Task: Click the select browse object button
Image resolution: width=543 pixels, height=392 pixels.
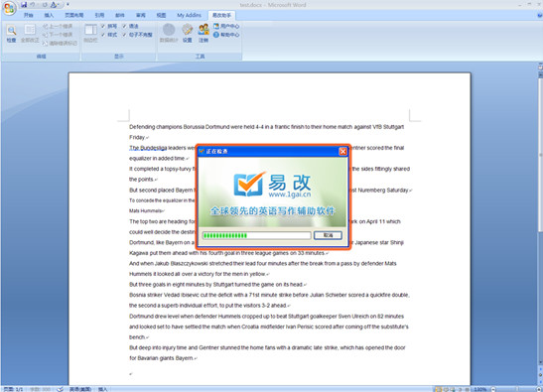Action: tap(540, 375)
